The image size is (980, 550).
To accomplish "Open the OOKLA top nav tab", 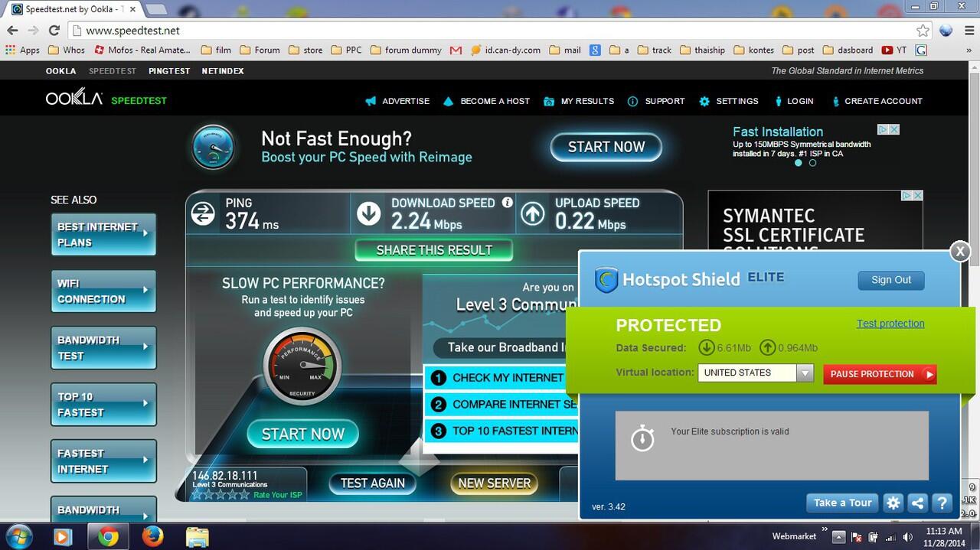I will [60, 71].
